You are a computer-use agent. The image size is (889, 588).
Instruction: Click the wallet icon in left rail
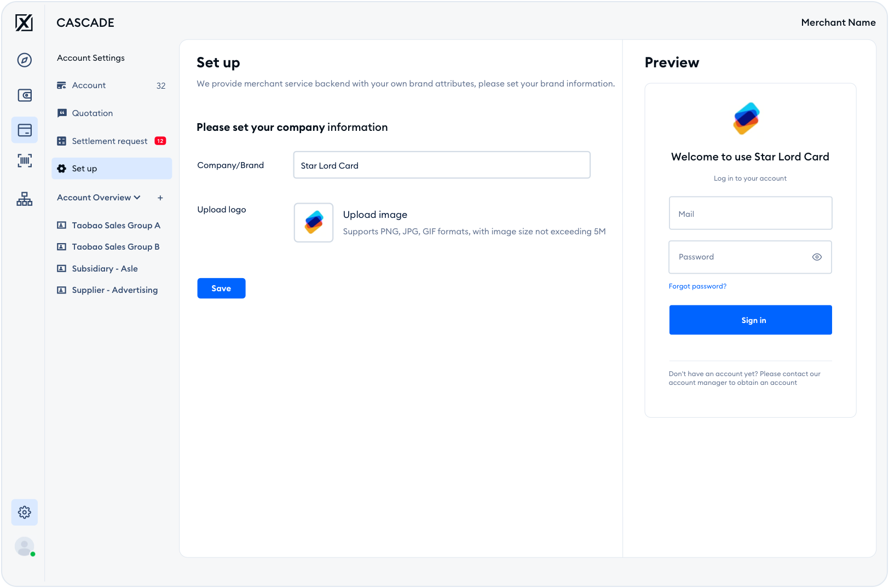coord(25,95)
